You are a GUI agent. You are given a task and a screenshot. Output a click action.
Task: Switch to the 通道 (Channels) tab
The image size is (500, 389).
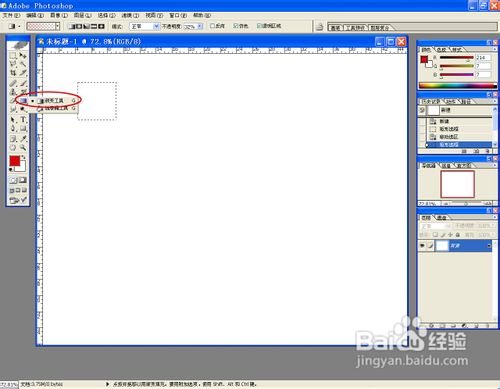point(442,218)
